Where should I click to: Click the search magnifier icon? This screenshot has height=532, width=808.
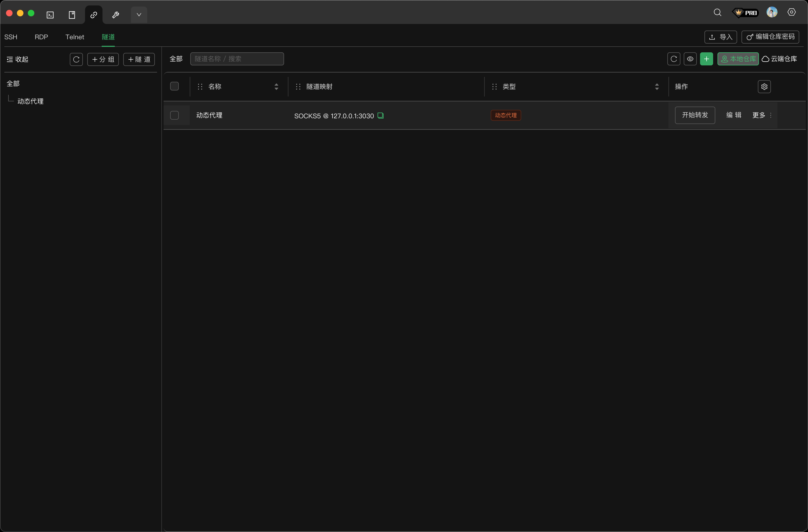point(717,13)
